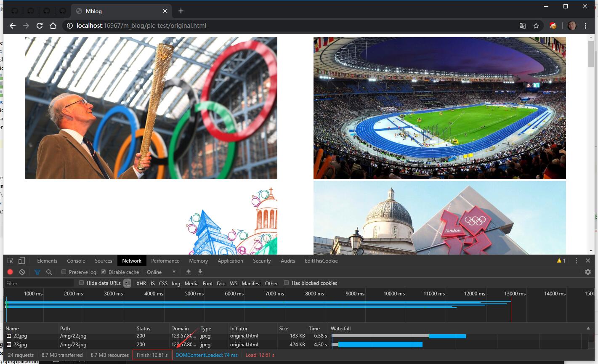Switch to the Performance tab
This screenshot has height=364, width=598.
click(165, 261)
